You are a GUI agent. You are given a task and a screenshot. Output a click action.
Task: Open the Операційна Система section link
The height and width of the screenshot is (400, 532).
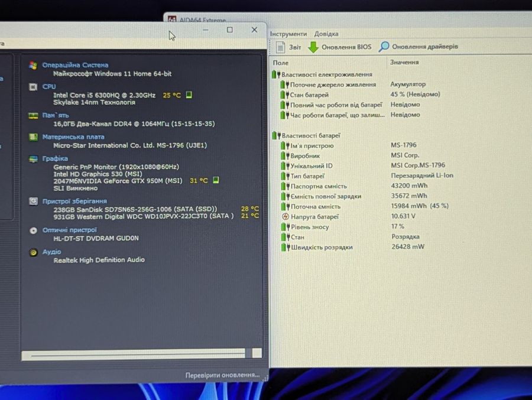point(75,65)
